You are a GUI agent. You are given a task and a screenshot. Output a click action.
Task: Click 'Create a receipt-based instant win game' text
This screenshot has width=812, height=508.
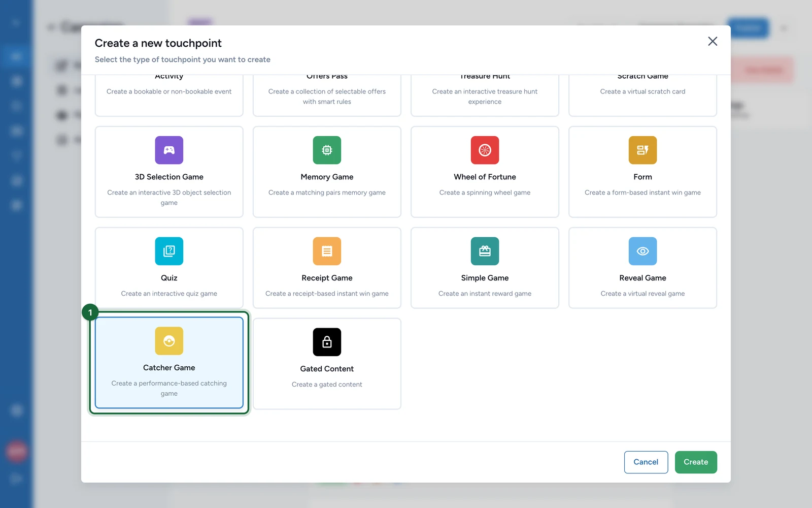coord(327,294)
